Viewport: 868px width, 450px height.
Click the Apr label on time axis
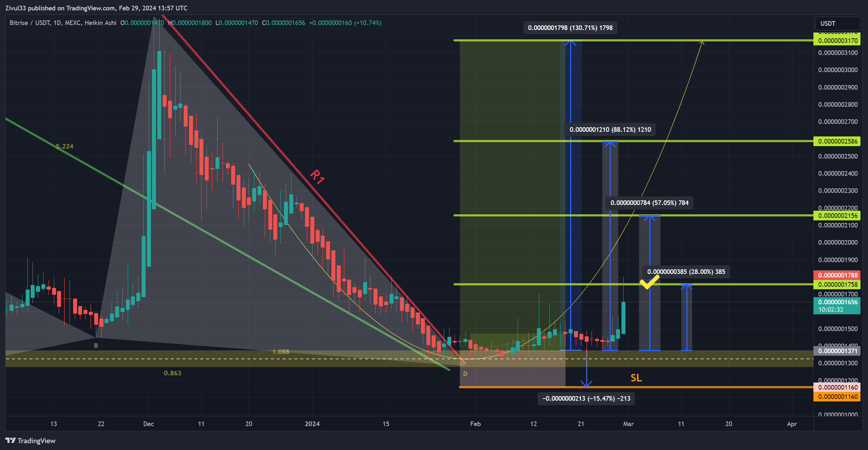[792, 424]
